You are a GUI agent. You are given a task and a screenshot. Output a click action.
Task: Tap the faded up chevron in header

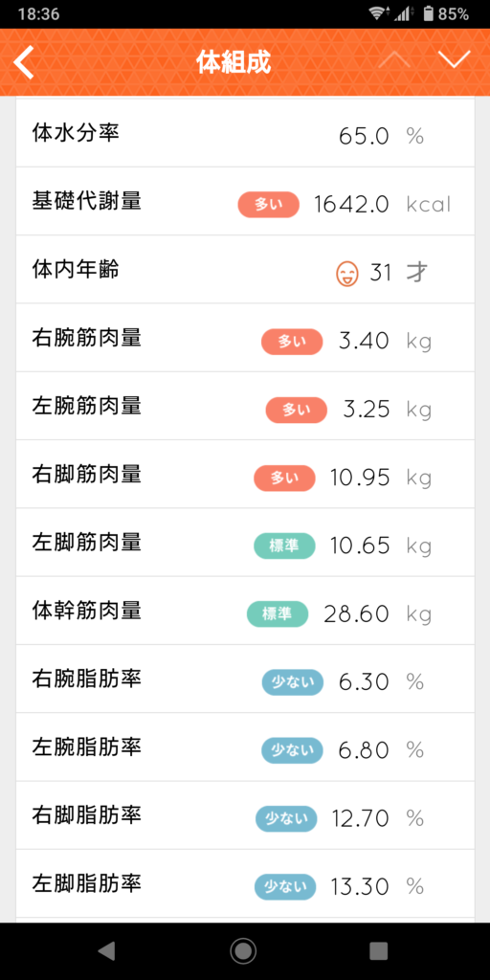393,60
